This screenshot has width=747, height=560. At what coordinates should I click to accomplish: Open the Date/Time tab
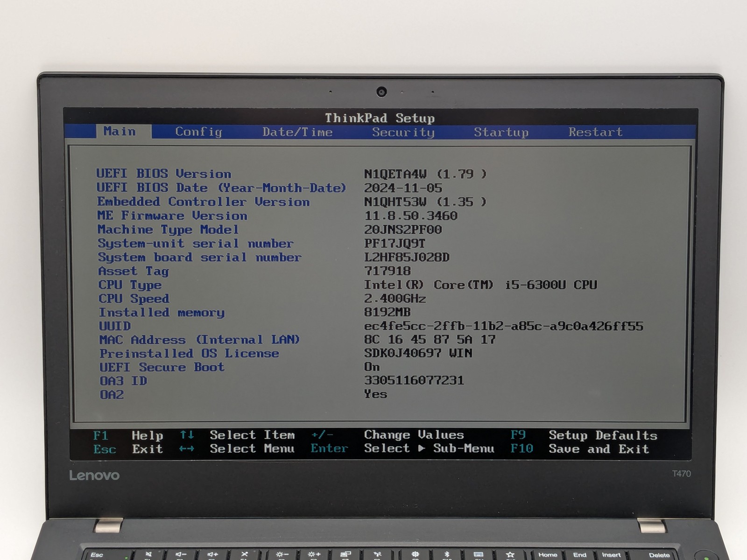coord(297,132)
